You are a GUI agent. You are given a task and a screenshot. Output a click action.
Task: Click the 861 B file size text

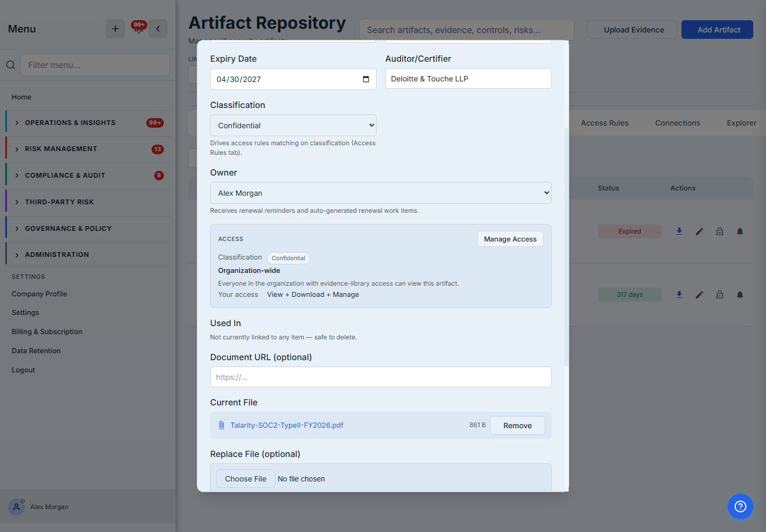[x=478, y=425]
